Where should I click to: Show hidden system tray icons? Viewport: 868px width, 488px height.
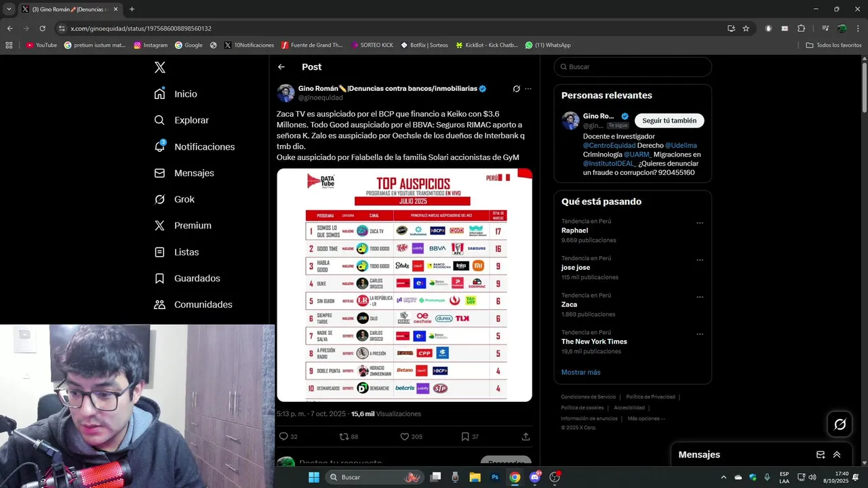723,477
